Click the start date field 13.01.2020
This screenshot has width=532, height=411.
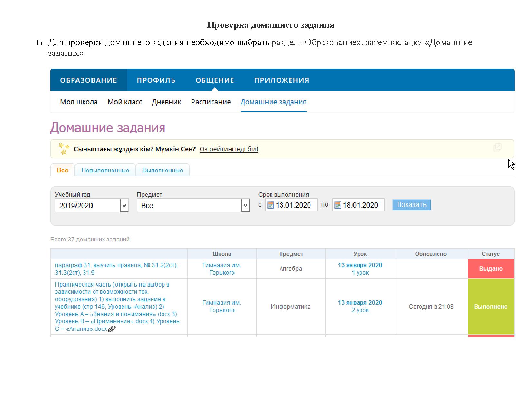[291, 205]
